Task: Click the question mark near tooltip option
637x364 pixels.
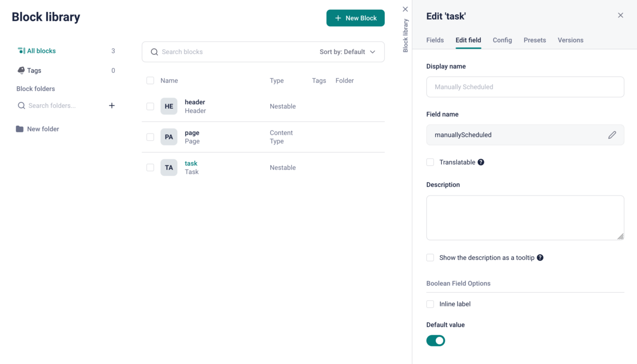Action: coord(540,257)
